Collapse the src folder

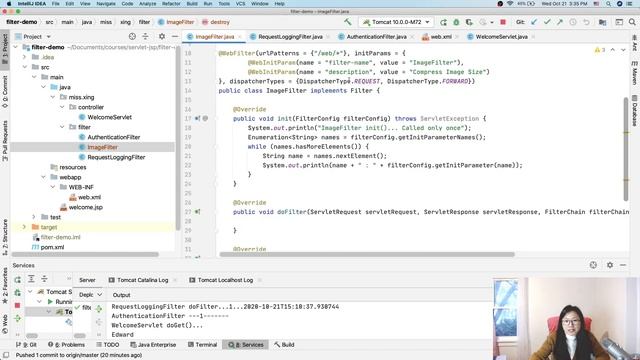click(x=25, y=67)
